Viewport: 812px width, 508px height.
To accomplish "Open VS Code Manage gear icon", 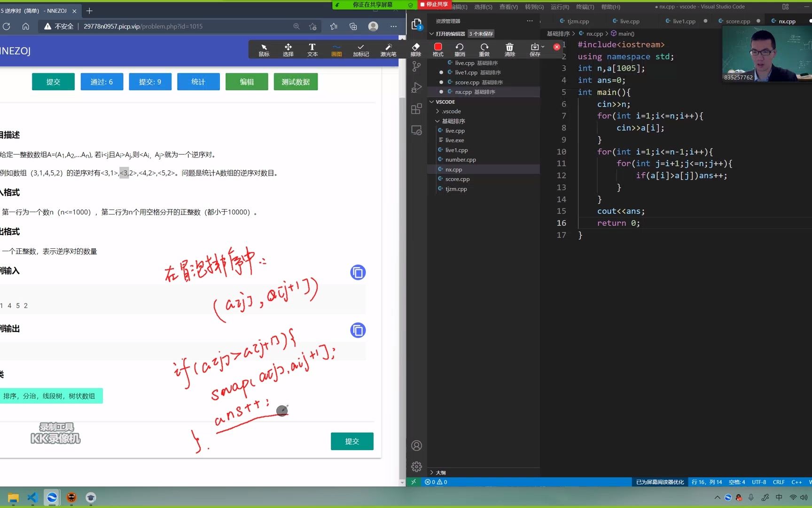I will [416, 467].
